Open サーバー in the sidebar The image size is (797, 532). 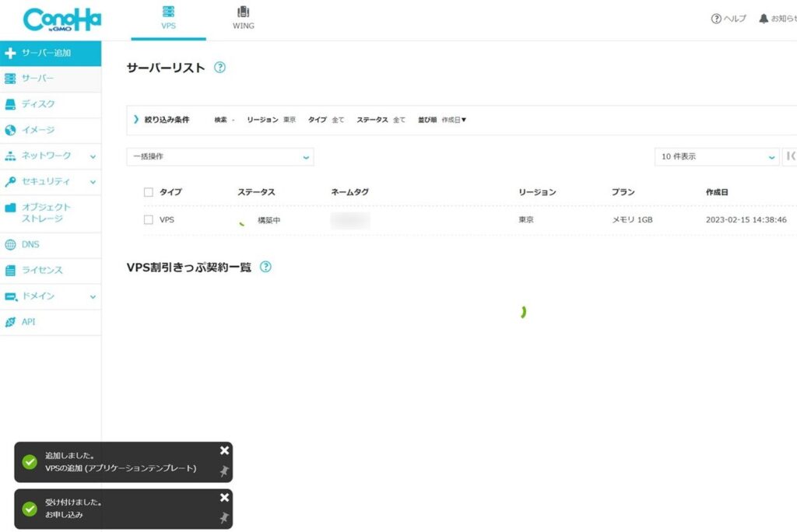51,79
